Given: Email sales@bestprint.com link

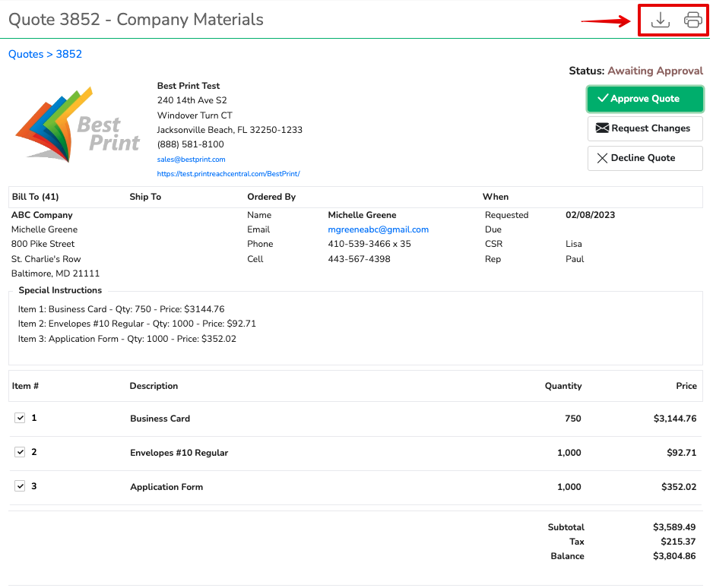Looking at the screenshot, I should (x=191, y=160).
